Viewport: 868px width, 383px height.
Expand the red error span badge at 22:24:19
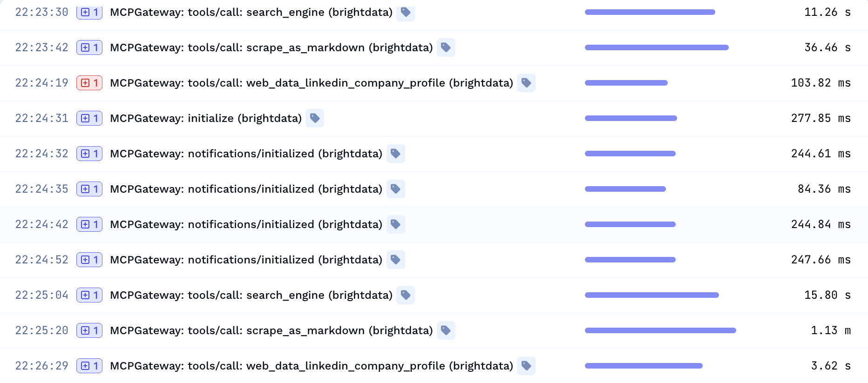tap(89, 83)
